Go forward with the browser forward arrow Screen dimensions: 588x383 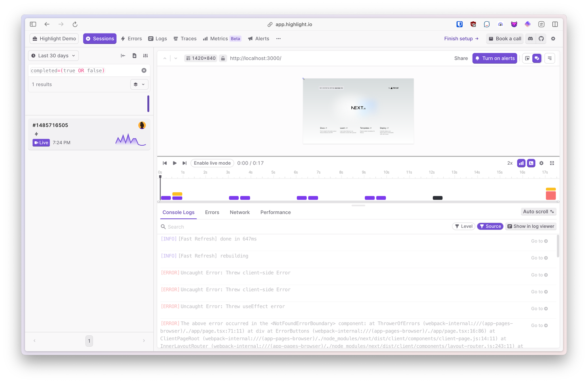click(x=61, y=24)
